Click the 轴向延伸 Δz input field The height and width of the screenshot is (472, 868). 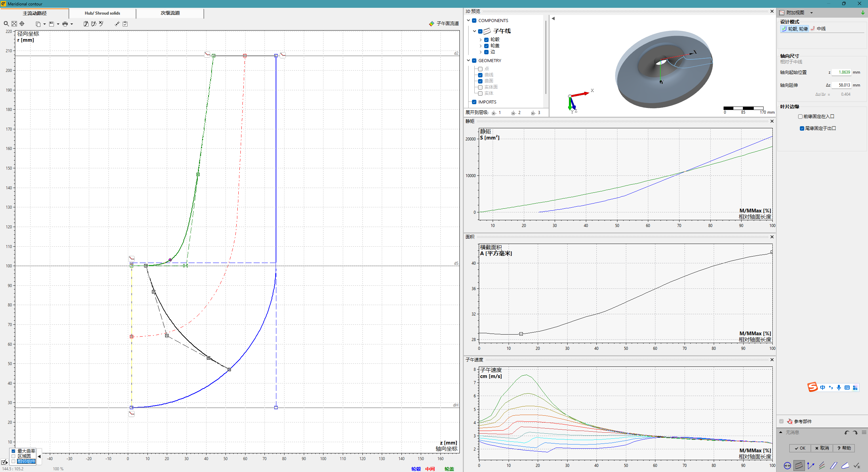(842, 85)
